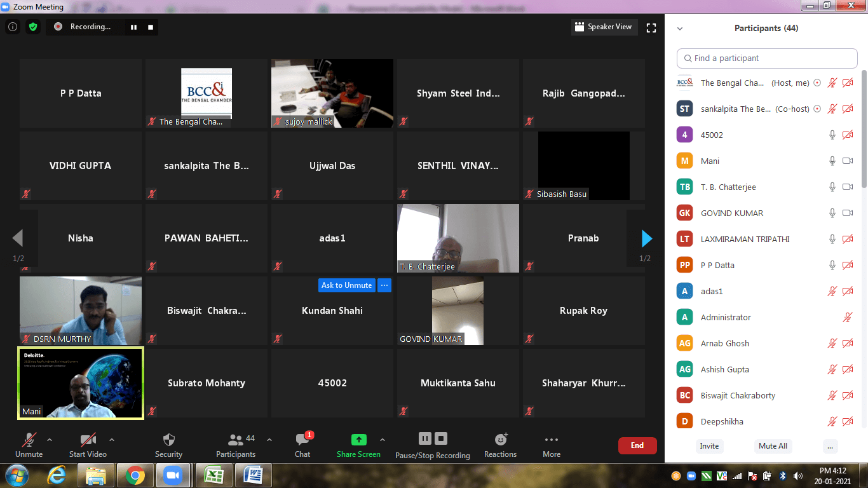Click Share Screen
Image resolution: width=868 pixels, height=488 pixels.
[x=358, y=445]
